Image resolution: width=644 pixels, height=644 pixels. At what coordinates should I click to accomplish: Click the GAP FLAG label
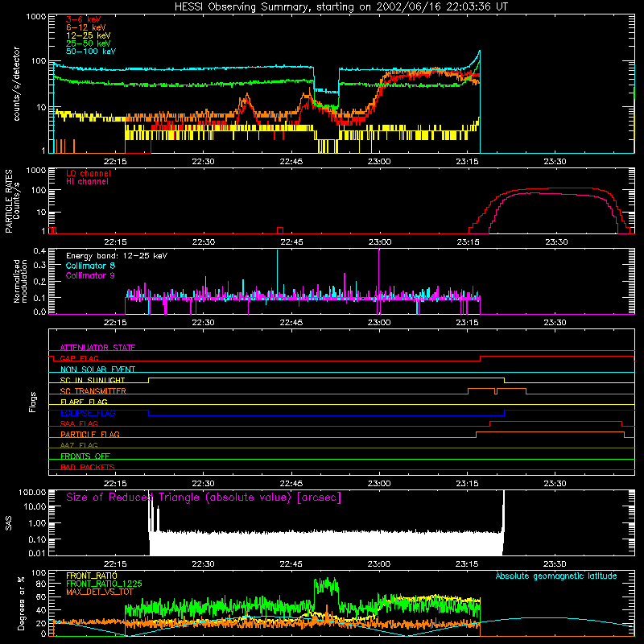click(79, 358)
